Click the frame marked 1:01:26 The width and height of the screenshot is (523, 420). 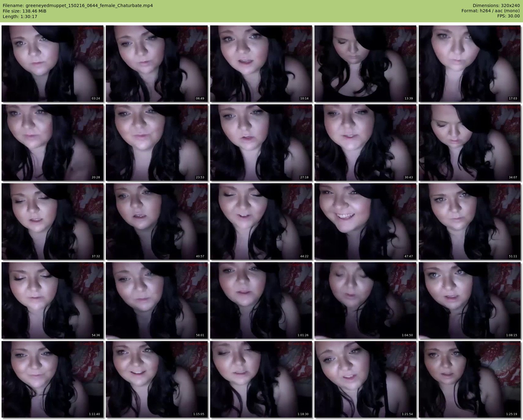[261, 300]
